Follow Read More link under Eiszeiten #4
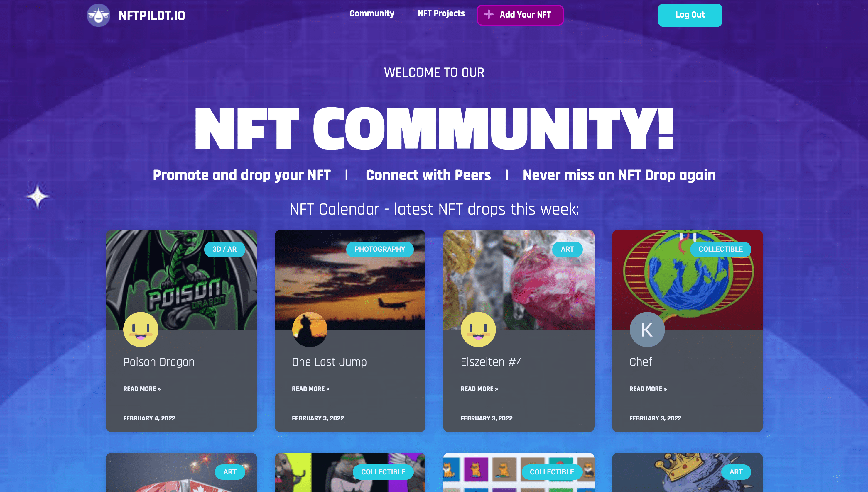The image size is (868, 492). (x=479, y=389)
